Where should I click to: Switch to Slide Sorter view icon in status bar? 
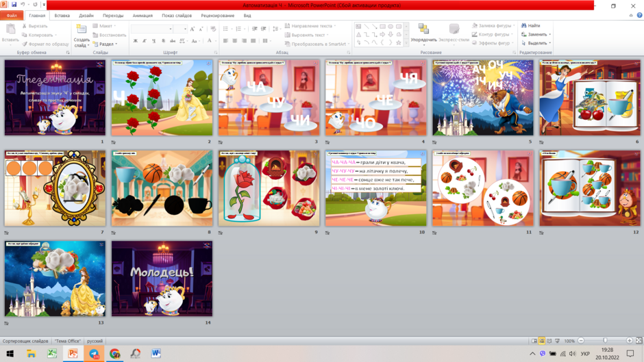pos(542,341)
